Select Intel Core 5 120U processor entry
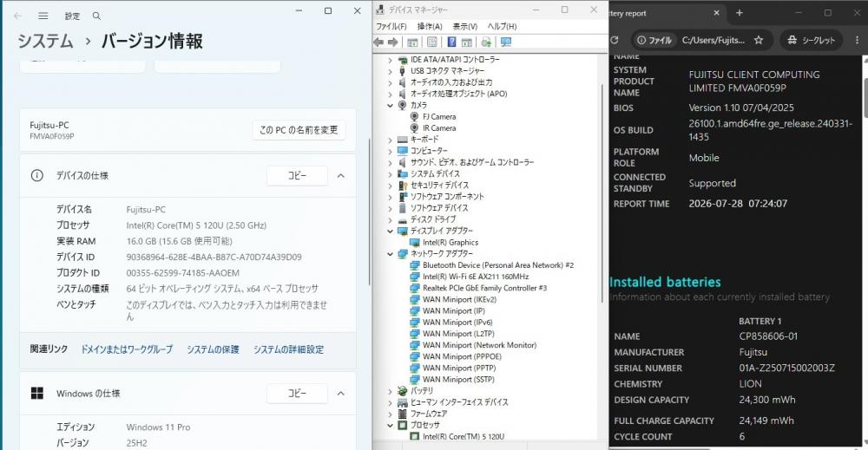Screen dimensions: 868x450 point(464,436)
